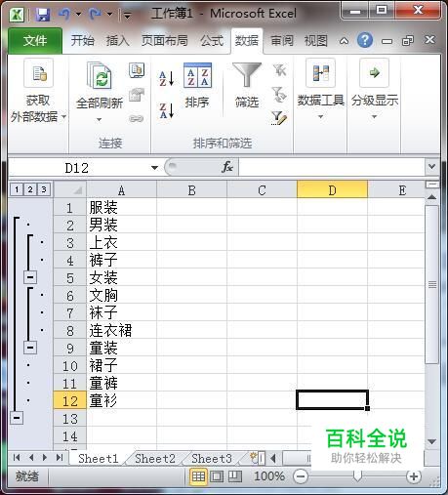Click the Save icon in quick access toolbar
The image size is (448, 495).
coord(43,15)
